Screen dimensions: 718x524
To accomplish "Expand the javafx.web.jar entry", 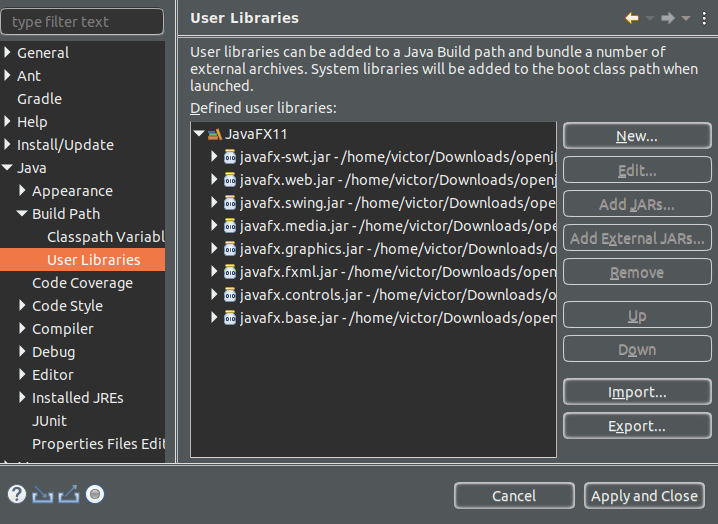I will (x=214, y=180).
